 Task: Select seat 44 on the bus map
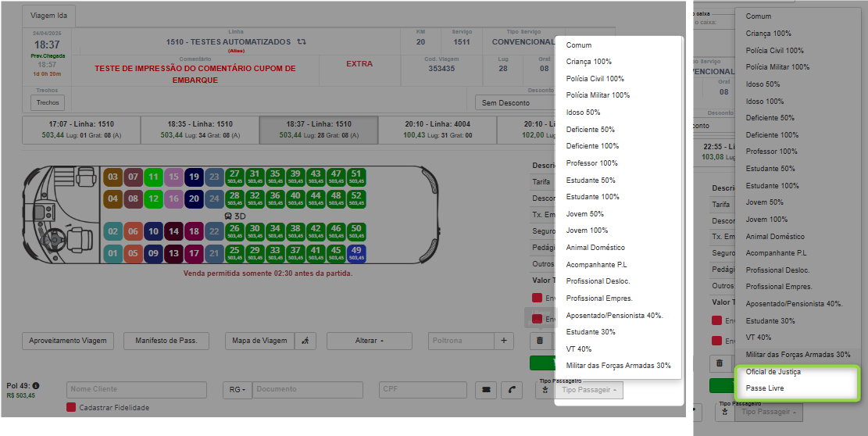316,198
